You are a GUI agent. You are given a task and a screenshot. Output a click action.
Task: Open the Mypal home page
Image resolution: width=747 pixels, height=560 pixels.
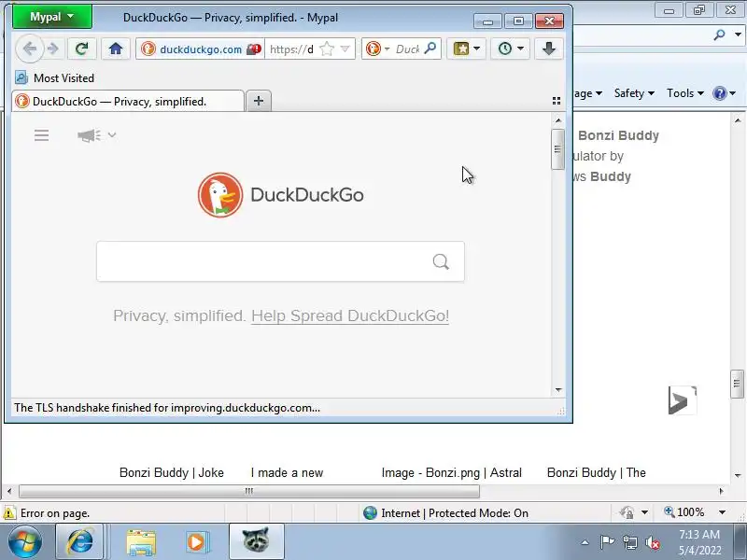click(x=115, y=49)
